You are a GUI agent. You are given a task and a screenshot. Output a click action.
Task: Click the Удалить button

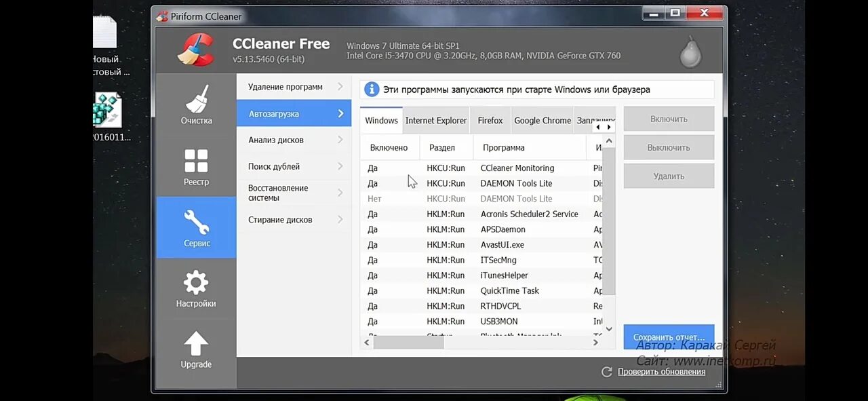pos(669,176)
